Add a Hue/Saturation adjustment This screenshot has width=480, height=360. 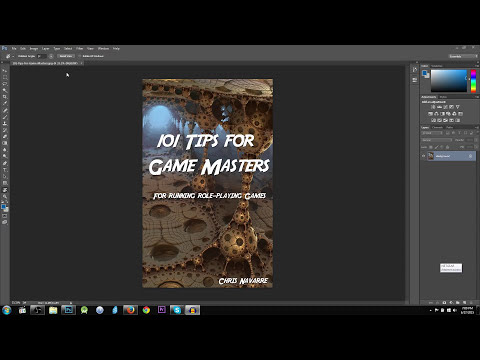430,114
